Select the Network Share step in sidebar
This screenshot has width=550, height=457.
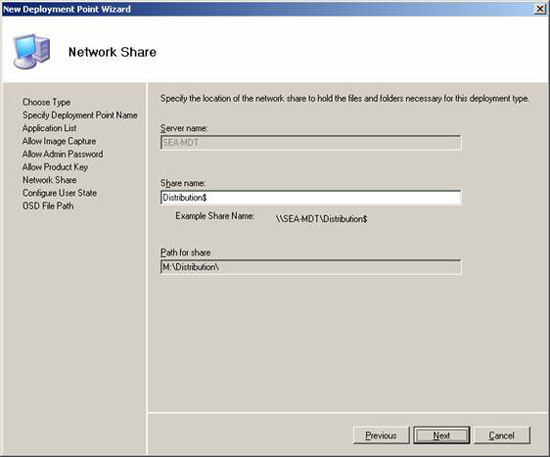point(49,180)
